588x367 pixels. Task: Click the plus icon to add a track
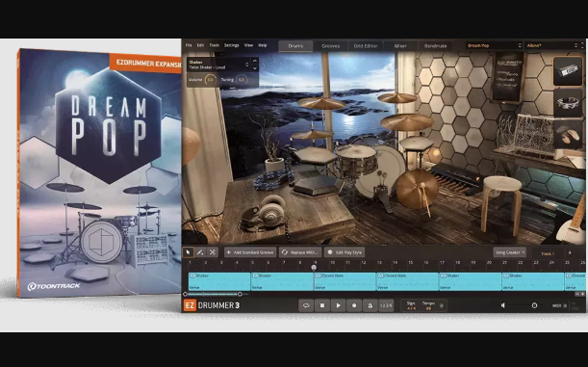(x=570, y=253)
